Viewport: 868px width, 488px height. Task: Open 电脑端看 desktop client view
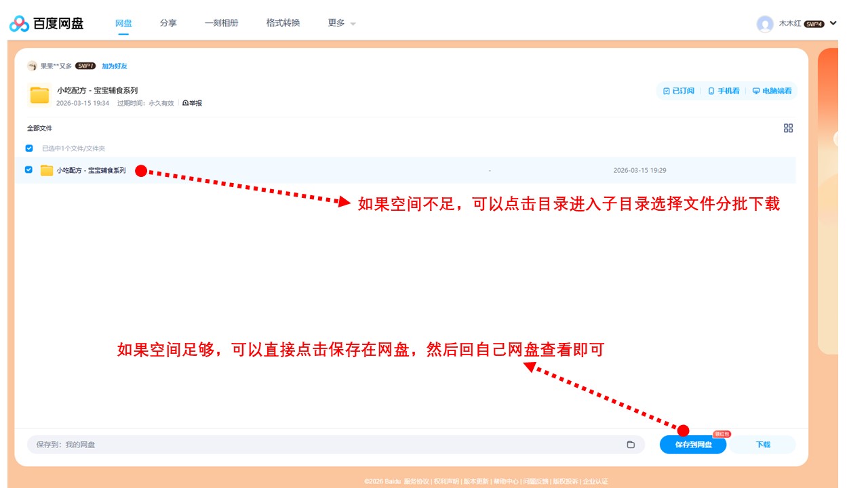(x=772, y=91)
